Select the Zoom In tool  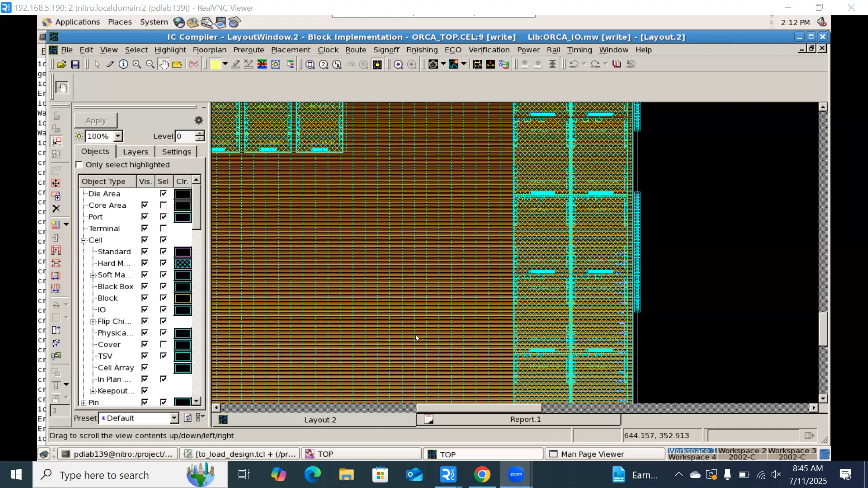click(137, 64)
